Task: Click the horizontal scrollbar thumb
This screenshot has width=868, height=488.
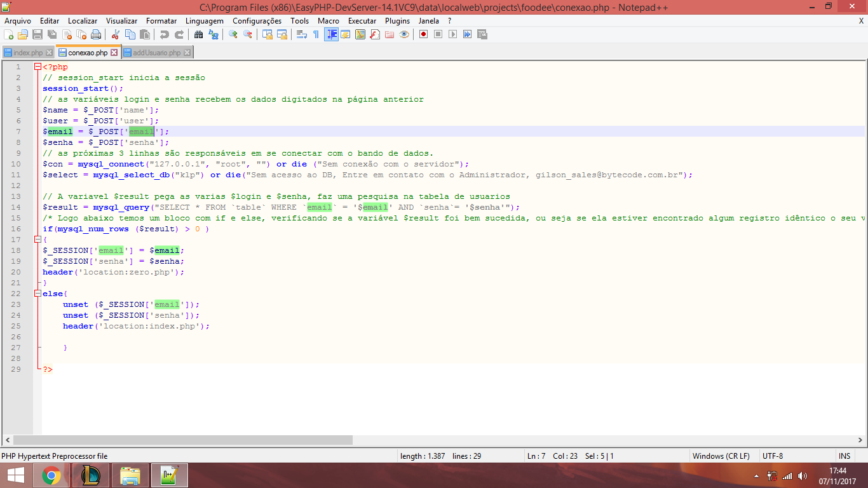Action: [x=183, y=440]
